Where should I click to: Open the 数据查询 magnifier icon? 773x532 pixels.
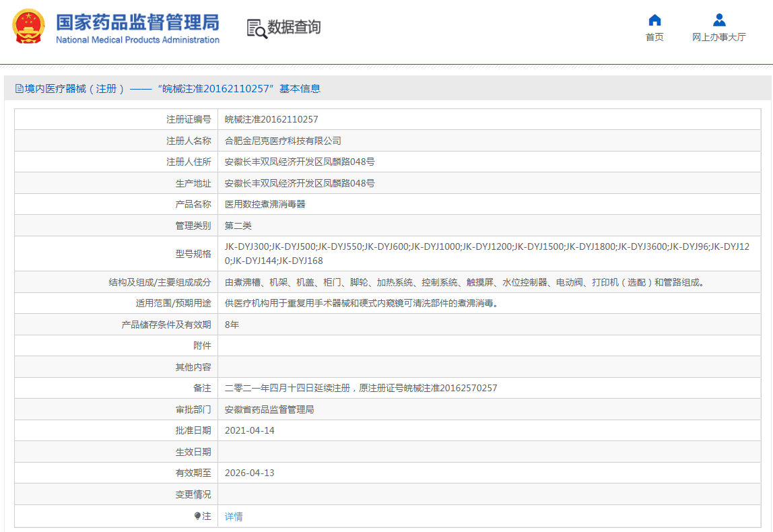pos(257,28)
